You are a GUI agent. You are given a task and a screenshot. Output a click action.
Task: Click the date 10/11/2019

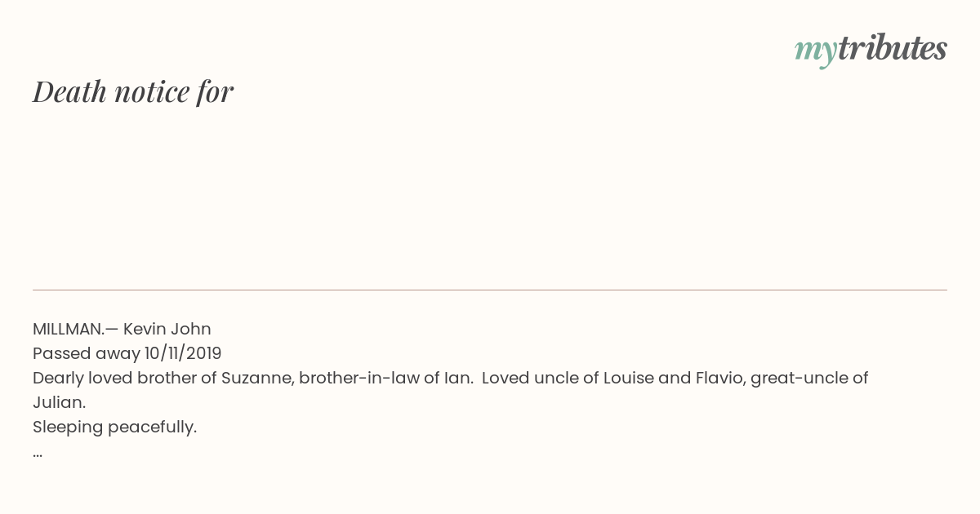[183, 353]
